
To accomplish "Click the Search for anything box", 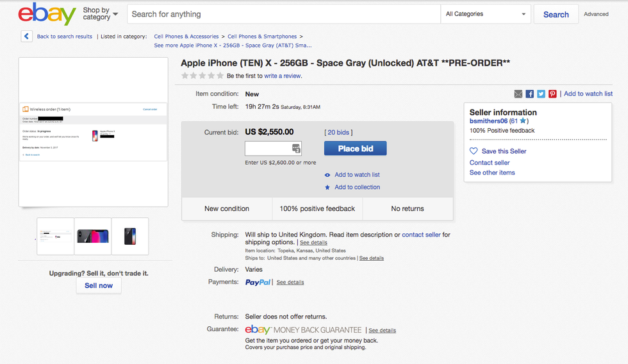I will pos(283,14).
